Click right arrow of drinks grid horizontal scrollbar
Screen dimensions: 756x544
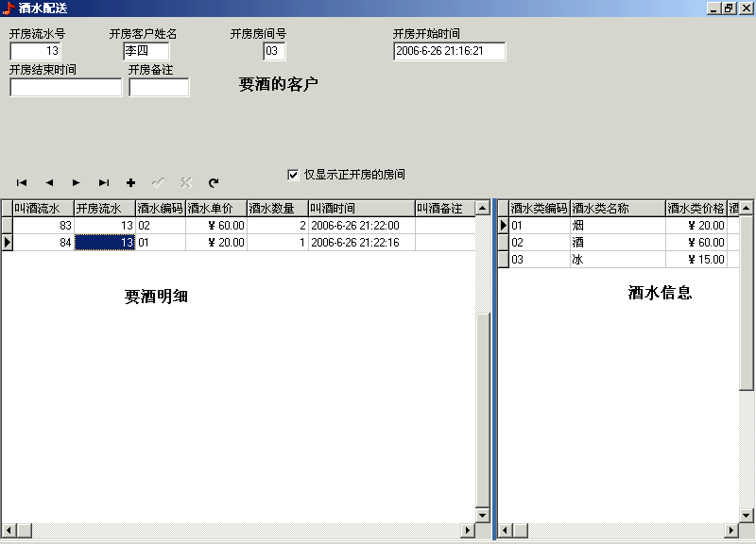coord(730,531)
